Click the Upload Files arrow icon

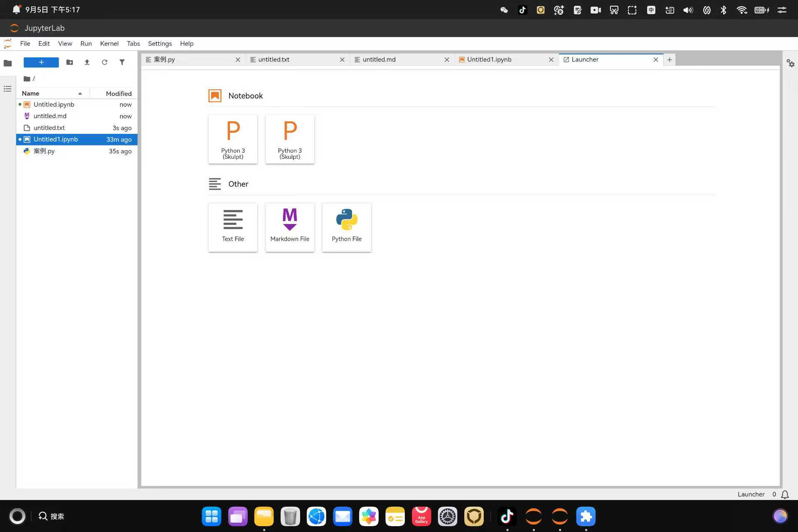[87, 62]
